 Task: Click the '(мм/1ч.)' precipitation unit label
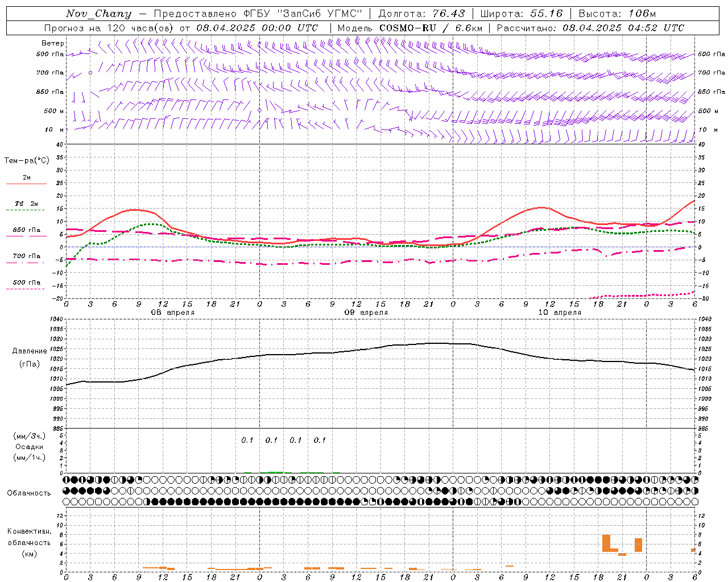pyautogui.click(x=30, y=458)
